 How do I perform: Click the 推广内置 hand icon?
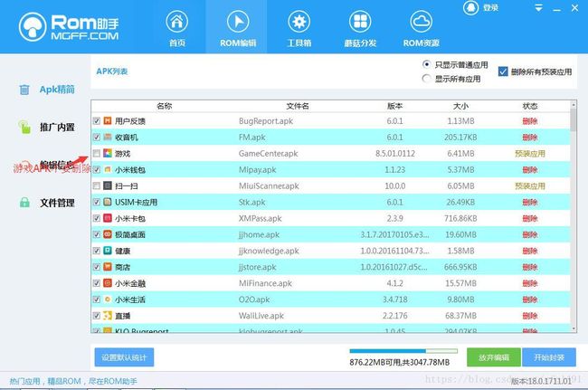point(24,127)
